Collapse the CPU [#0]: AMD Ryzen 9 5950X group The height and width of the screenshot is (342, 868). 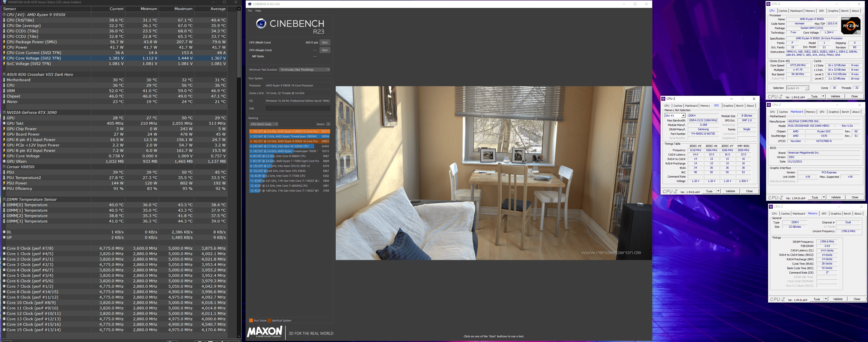[x=4, y=15]
